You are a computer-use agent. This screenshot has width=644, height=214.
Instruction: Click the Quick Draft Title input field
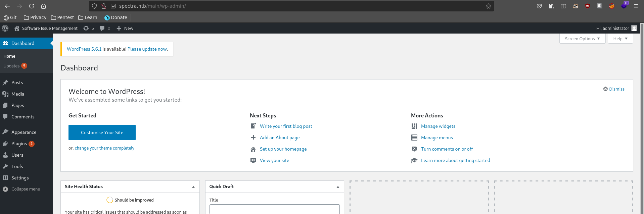point(274,209)
